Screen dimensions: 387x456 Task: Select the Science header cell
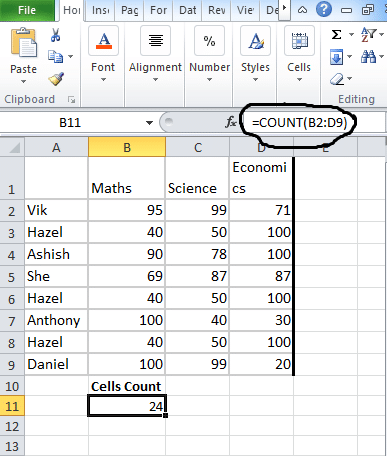pos(197,178)
